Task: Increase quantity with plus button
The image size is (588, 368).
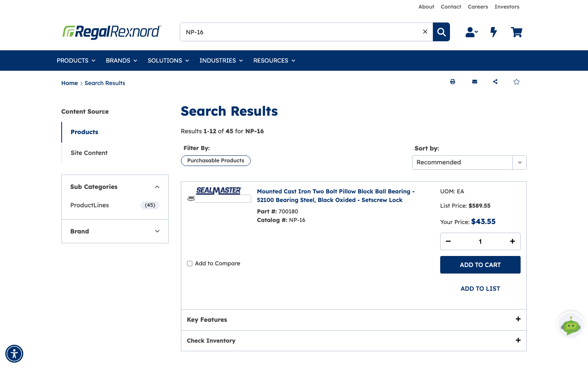Action: [x=512, y=241]
